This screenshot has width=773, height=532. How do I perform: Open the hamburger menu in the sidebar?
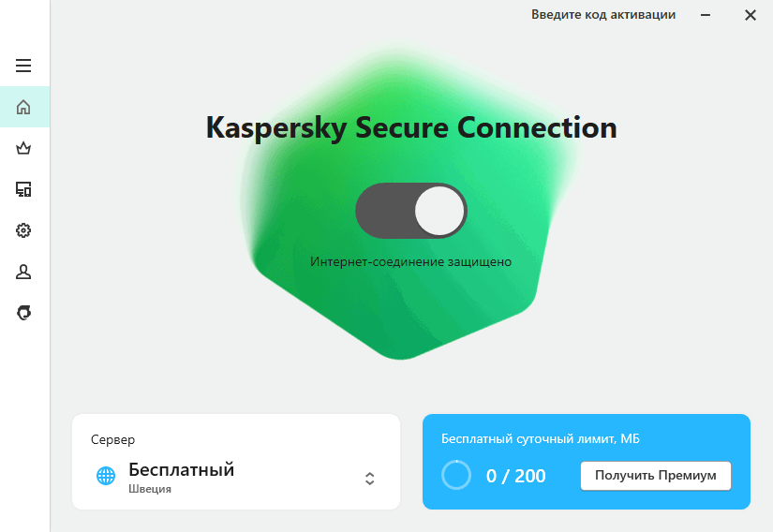(x=23, y=66)
